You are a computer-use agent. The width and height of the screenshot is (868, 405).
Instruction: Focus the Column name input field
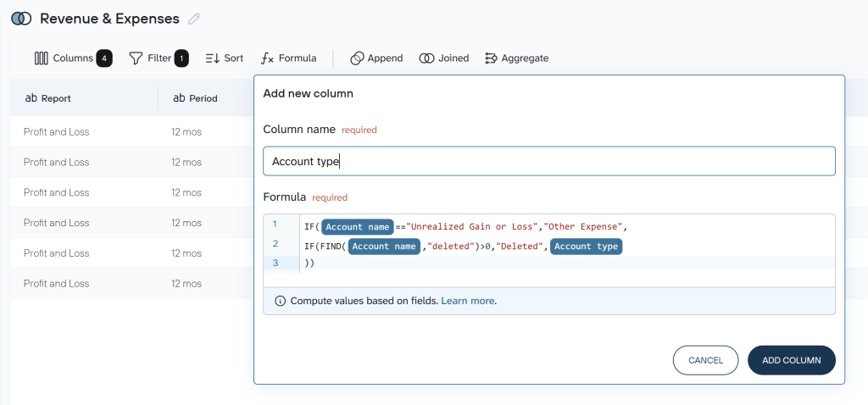click(549, 161)
